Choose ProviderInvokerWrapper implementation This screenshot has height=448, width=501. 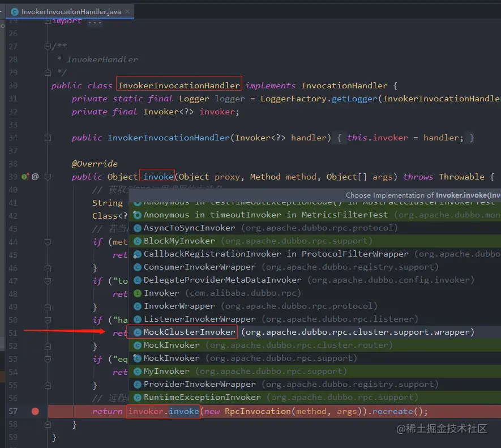coord(315,385)
